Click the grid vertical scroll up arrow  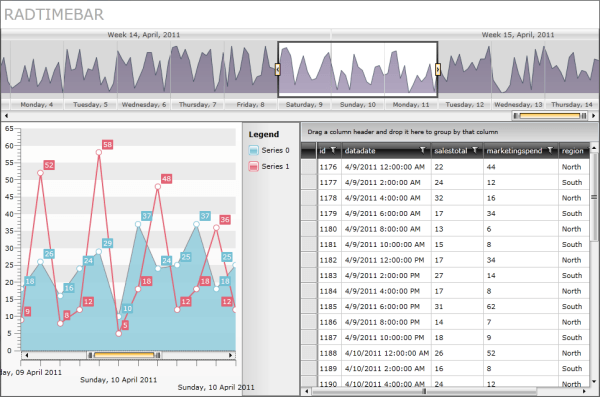click(x=594, y=147)
